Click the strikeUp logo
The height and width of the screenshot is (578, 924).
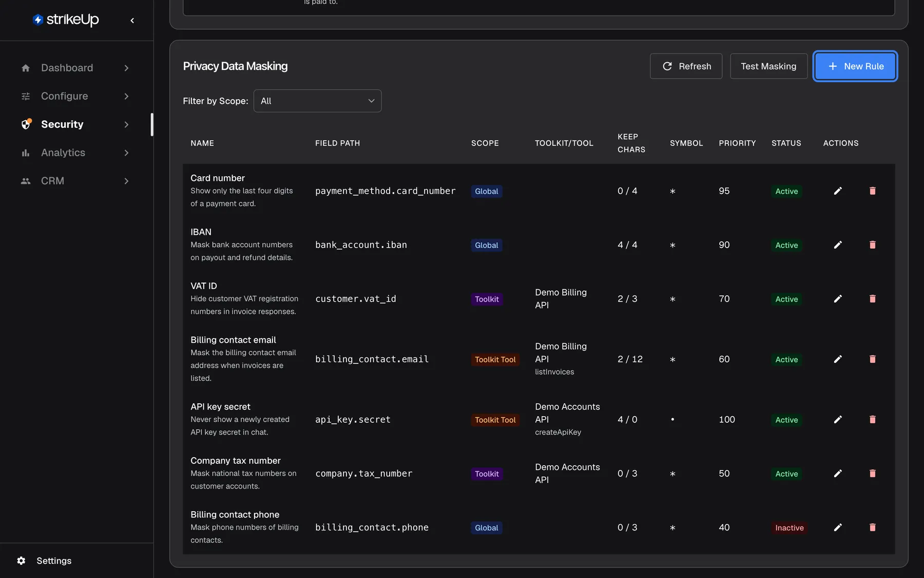coord(66,20)
